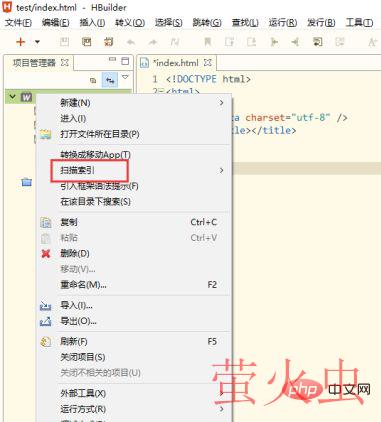Open the 选择(S) menu
The image size is (381, 422).
(169, 23)
